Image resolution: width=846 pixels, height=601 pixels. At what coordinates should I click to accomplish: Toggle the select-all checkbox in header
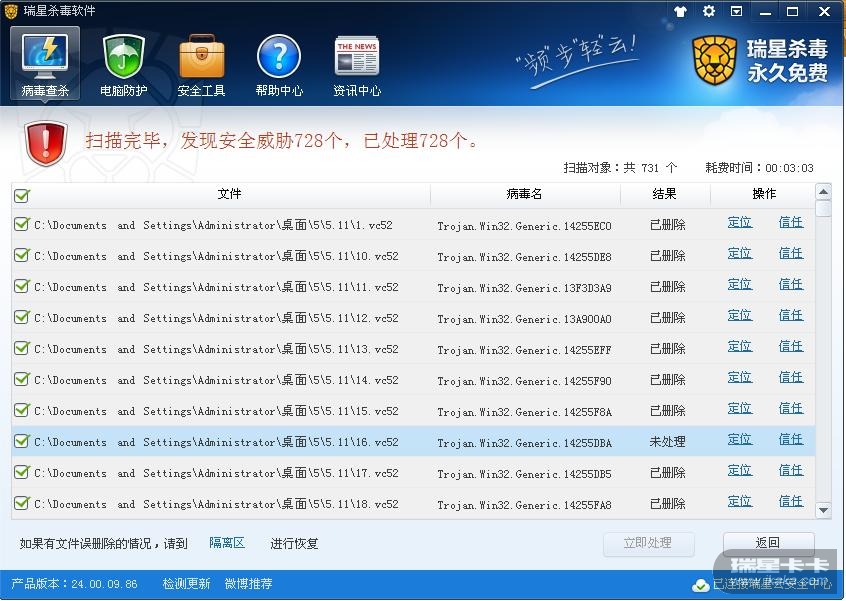[22, 195]
